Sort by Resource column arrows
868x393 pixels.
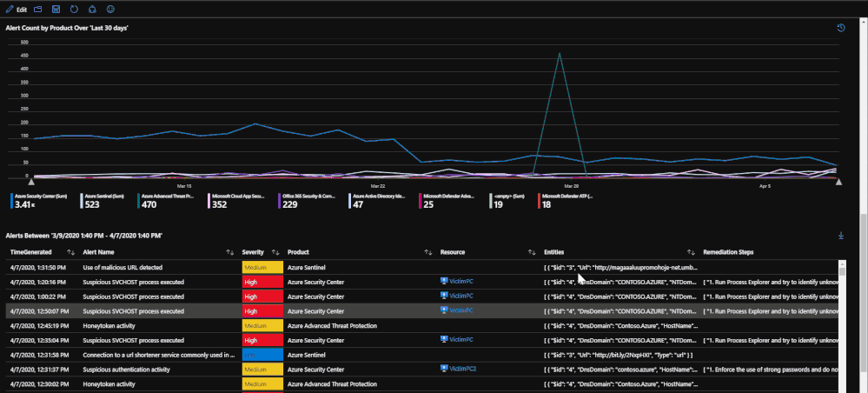[x=532, y=252]
